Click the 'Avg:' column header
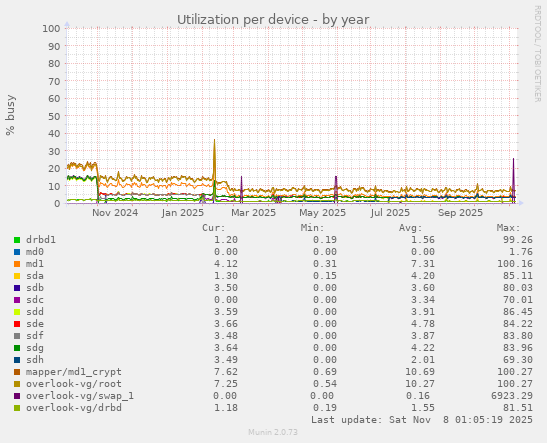 411,228
